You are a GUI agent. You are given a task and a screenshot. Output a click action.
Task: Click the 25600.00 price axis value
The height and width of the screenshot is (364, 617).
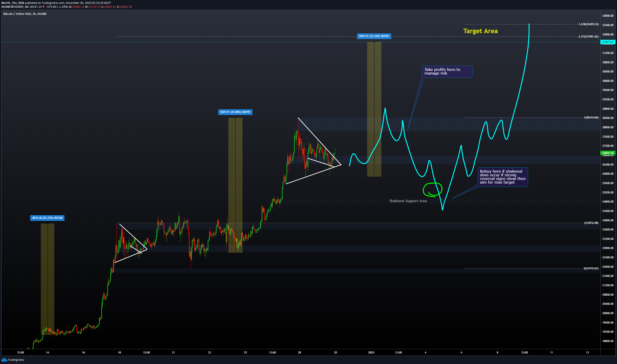608,183
